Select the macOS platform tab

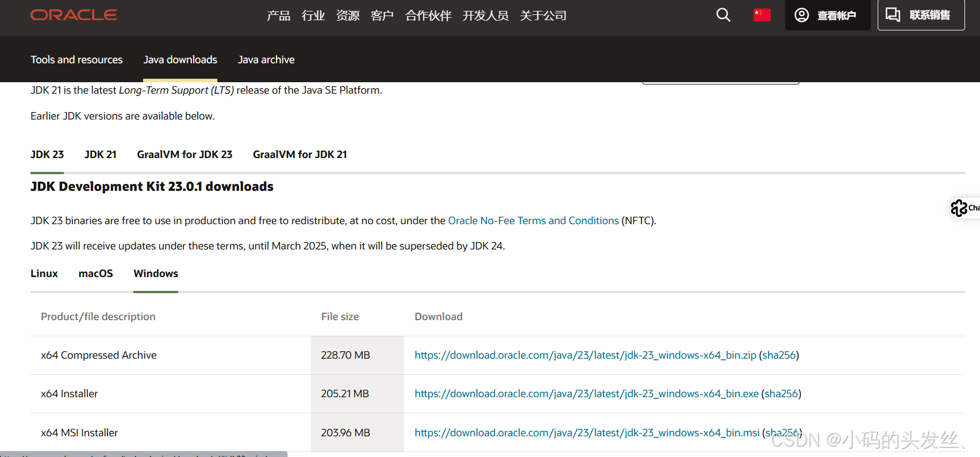click(95, 274)
